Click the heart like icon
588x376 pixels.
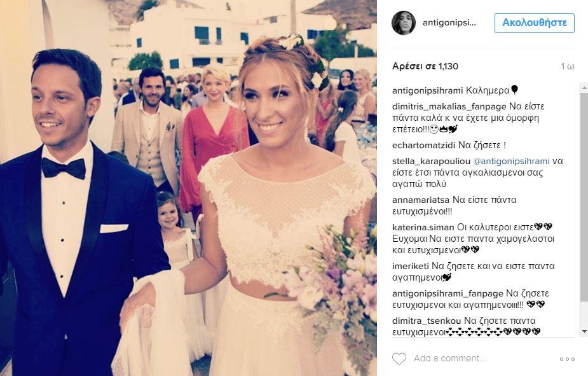pyautogui.click(x=399, y=359)
